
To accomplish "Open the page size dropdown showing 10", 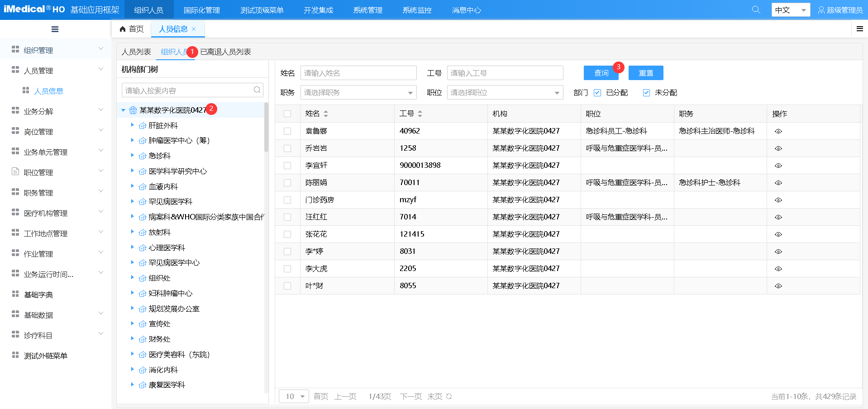I will (x=294, y=396).
